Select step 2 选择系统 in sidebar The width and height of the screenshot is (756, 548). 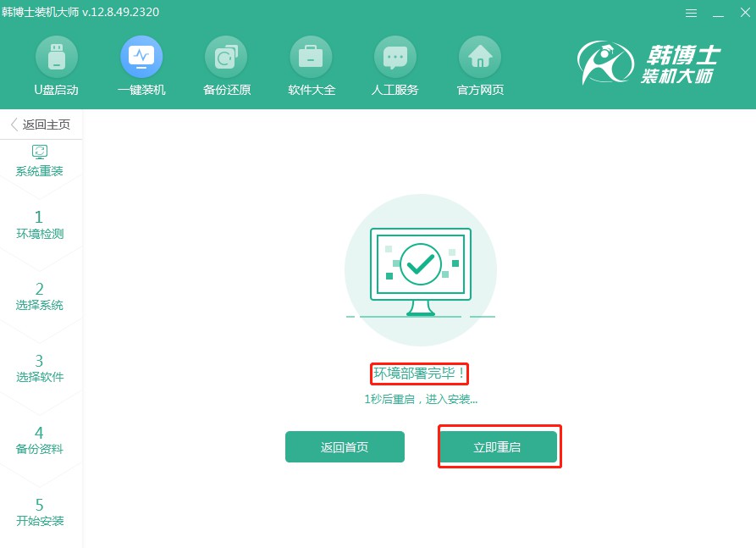[40, 296]
